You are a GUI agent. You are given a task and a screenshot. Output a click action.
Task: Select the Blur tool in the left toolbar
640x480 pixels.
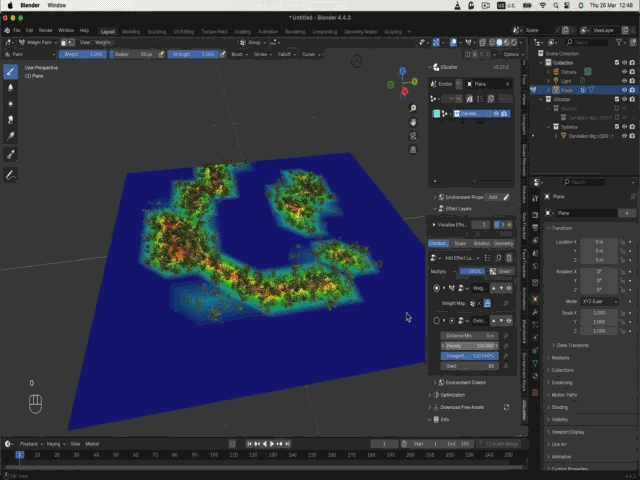tap(11, 88)
